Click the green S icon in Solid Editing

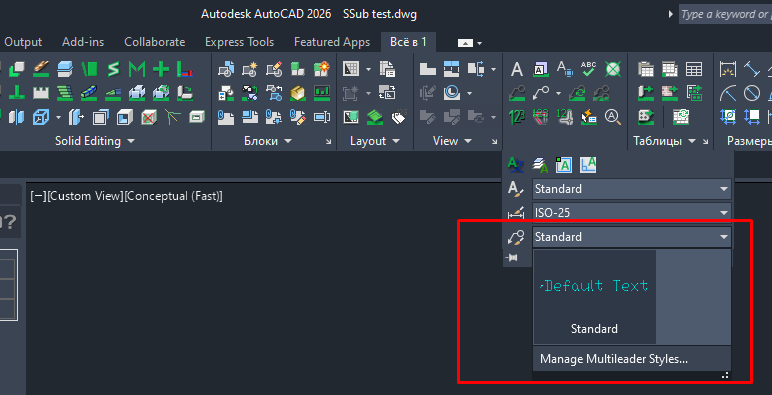pyautogui.click(x=114, y=68)
